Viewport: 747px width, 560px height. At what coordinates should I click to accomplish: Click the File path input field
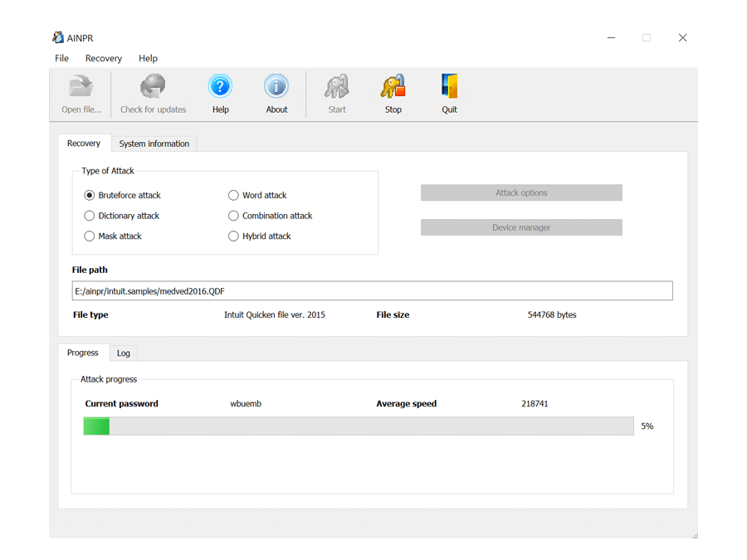pos(372,291)
